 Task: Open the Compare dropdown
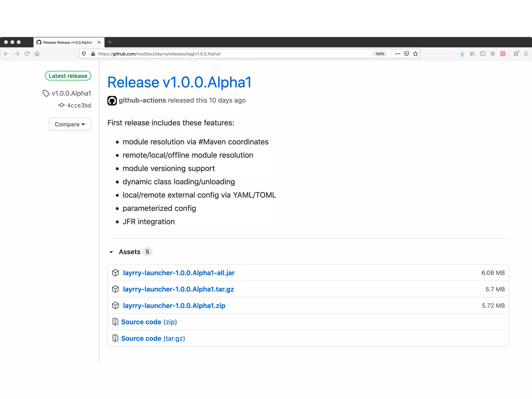(x=70, y=124)
